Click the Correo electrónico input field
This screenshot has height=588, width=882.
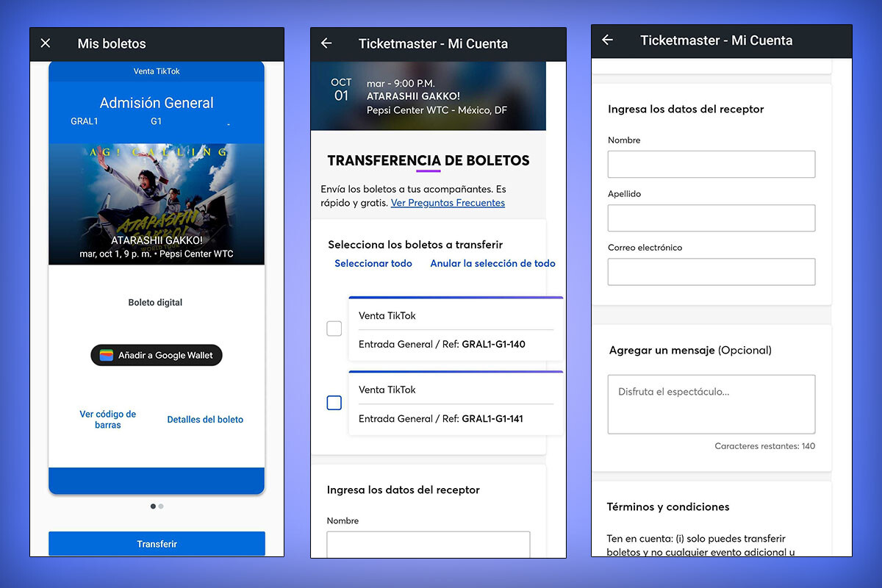point(711,272)
